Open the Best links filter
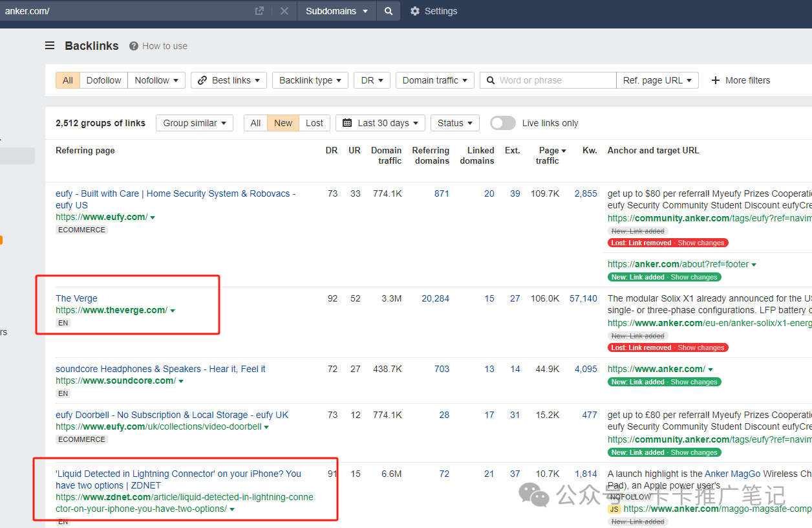The image size is (812, 528). pos(228,80)
